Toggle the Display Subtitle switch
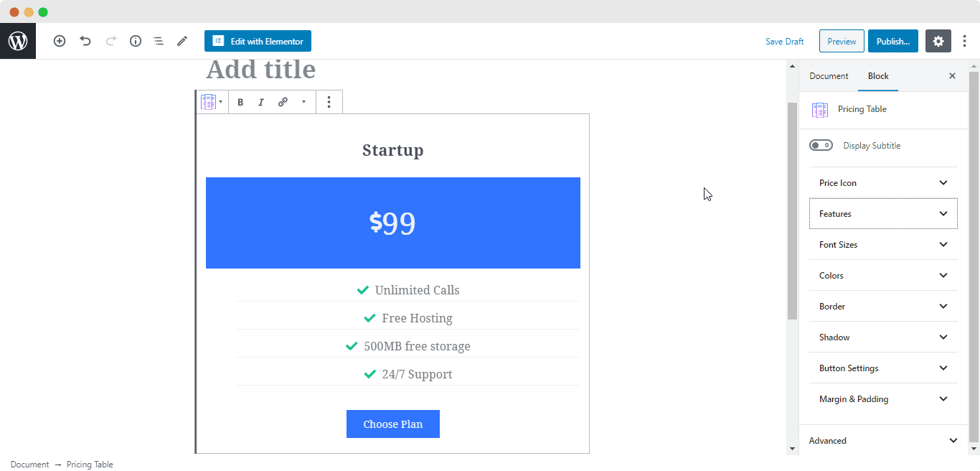Screen dimensions: 980x471 coord(821,145)
